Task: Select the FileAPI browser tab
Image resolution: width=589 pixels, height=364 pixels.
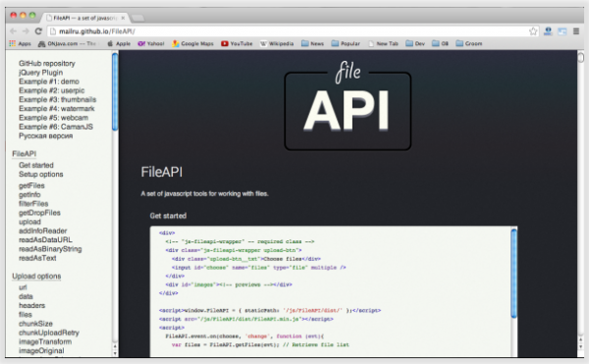Action: (85, 18)
